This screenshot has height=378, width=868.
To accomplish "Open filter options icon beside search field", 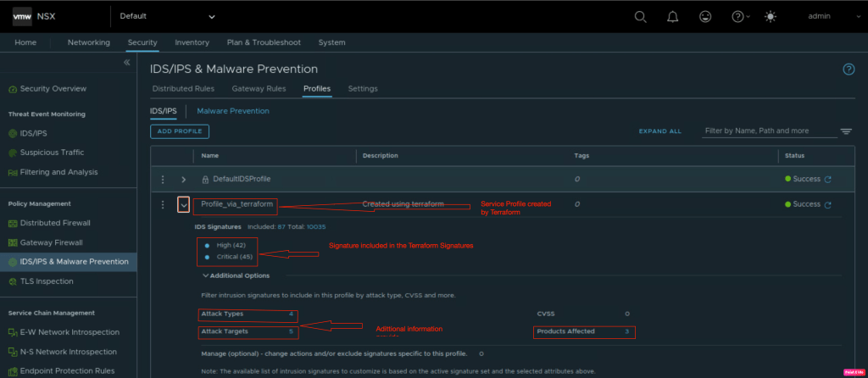I will click(846, 131).
